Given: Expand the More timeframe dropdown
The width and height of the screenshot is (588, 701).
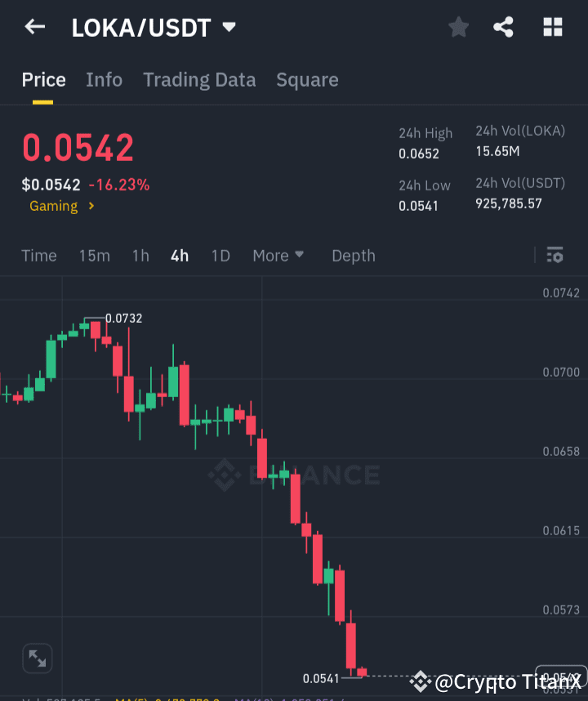Looking at the screenshot, I should (x=278, y=255).
